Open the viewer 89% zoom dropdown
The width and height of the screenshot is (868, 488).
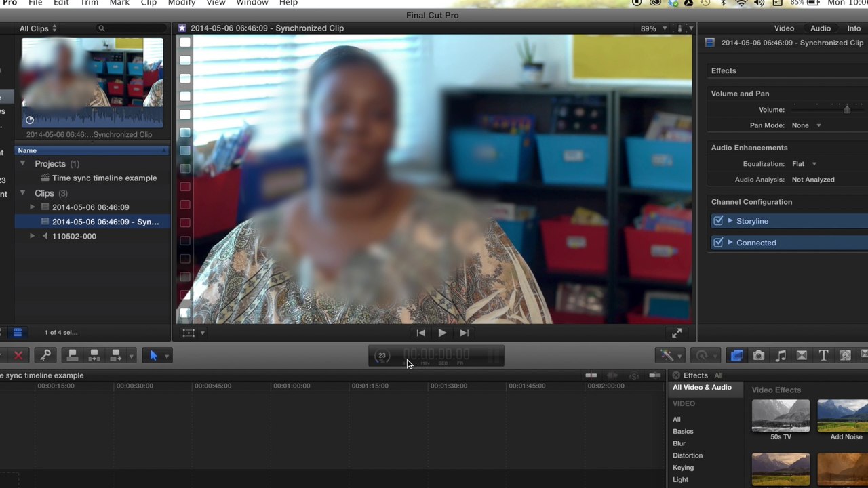point(654,28)
